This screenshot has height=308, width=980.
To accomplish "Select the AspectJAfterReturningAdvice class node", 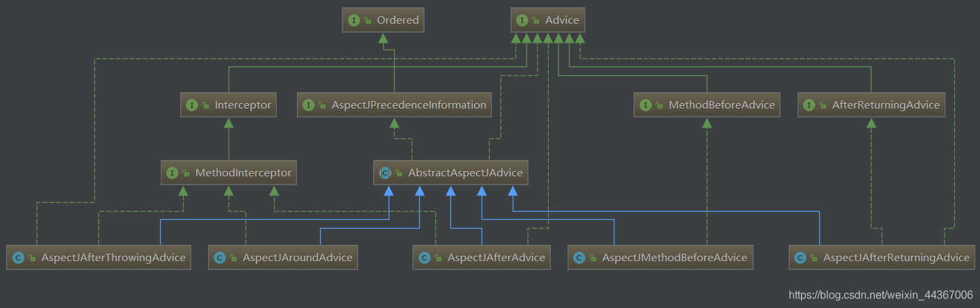I will pos(882,258).
